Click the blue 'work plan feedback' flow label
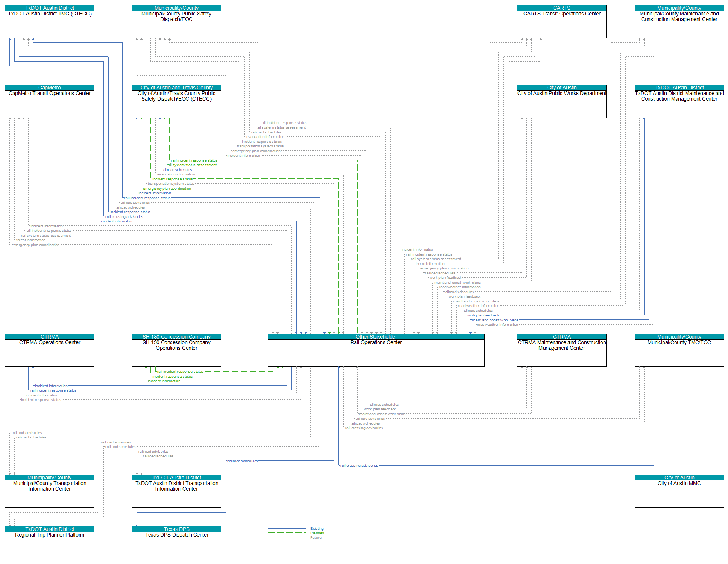728x564 pixels. point(483,315)
